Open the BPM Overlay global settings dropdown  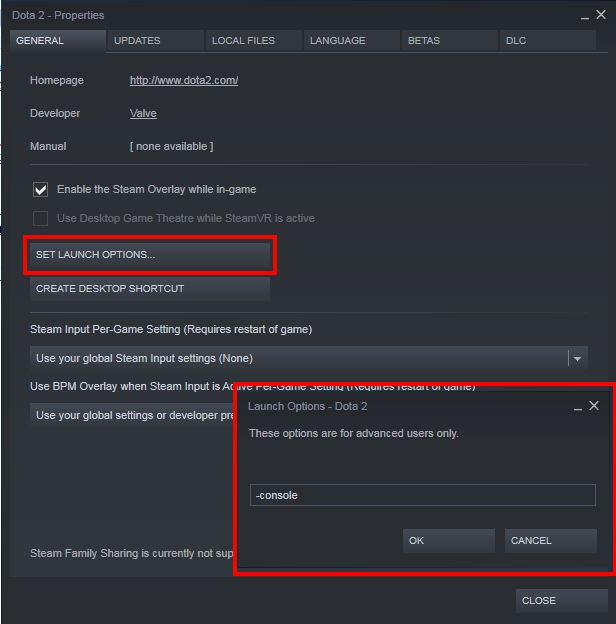pyautogui.click(x=133, y=415)
